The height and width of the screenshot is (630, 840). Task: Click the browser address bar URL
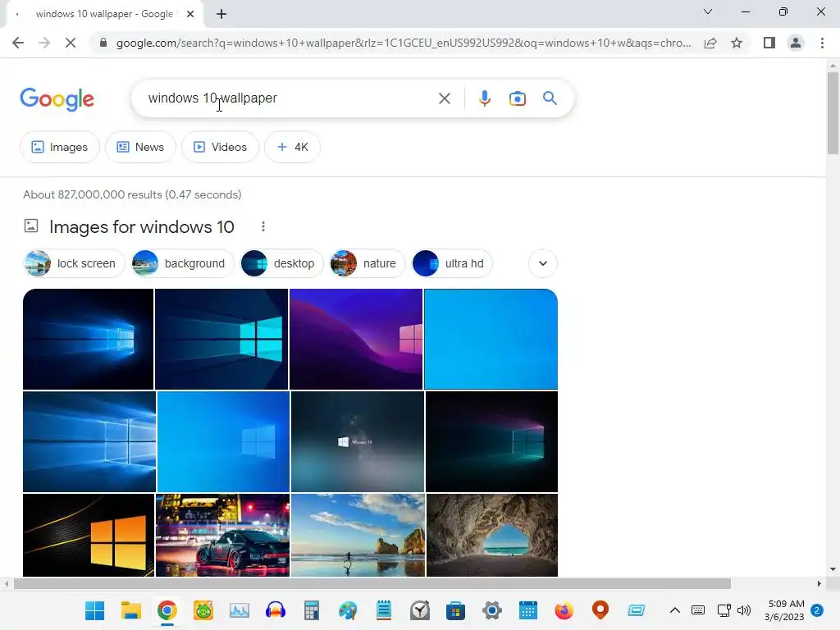(403, 43)
